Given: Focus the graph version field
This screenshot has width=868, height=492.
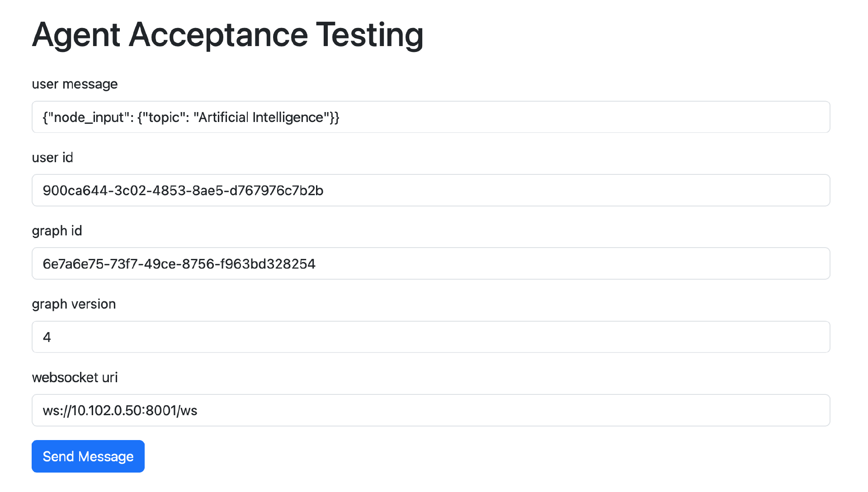Looking at the screenshot, I should coord(430,337).
